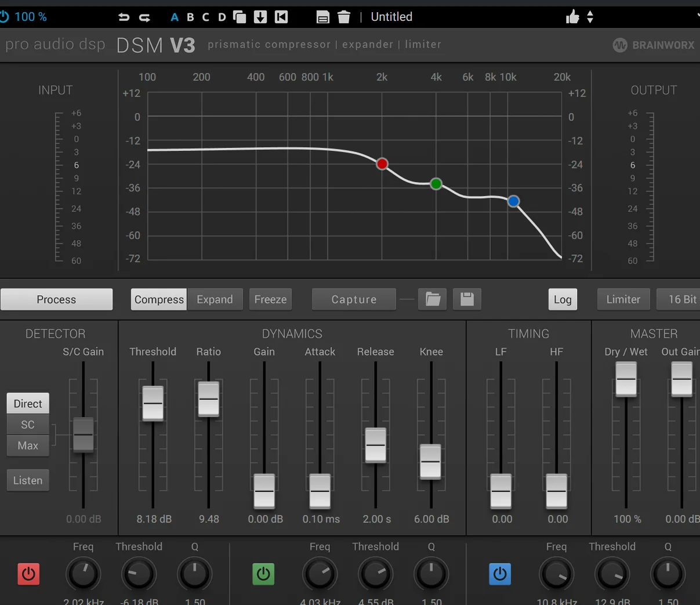Click the Ratio slider handle
The width and height of the screenshot is (700, 605).
coord(209,399)
